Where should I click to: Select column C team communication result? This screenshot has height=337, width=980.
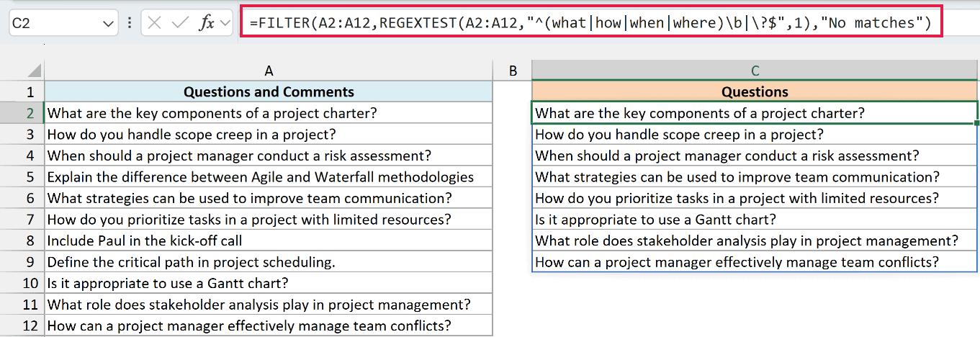[755, 176]
